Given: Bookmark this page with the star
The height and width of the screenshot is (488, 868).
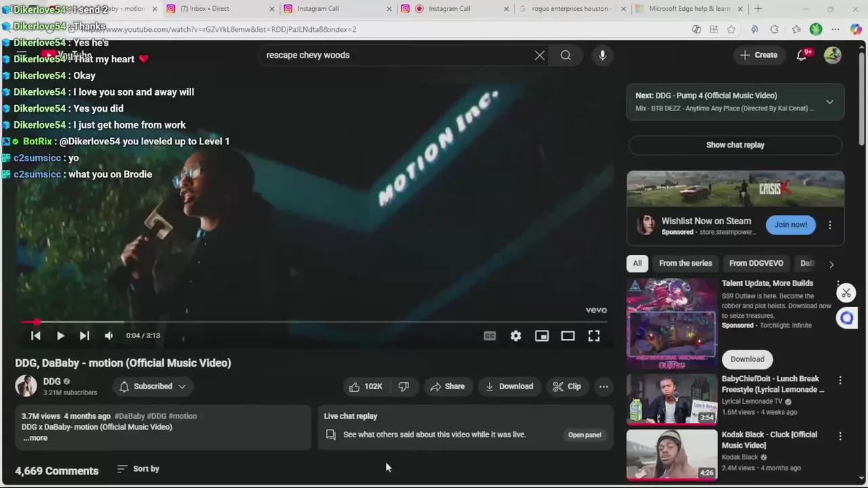Looking at the screenshot, I should pyautogui.click(x=731, y=29).
